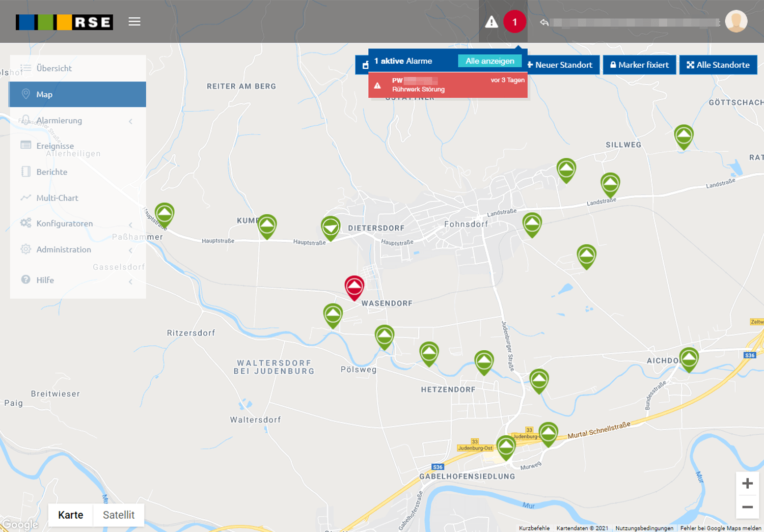Screen dimensions: 764x532
Task: Zoom in on the map
Action: pos(747,483)
